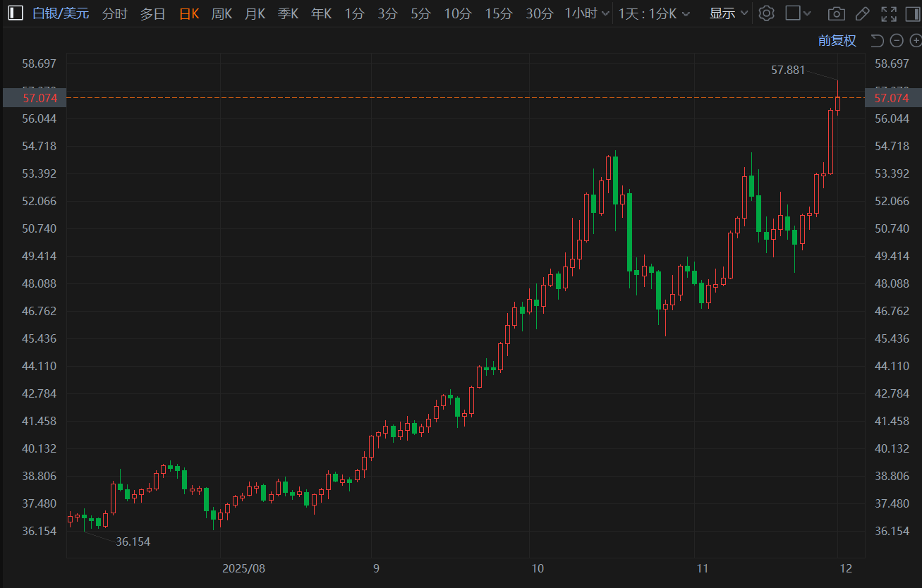Select the pencil drawing tool

pyautogui.click(x=862, y=13)
